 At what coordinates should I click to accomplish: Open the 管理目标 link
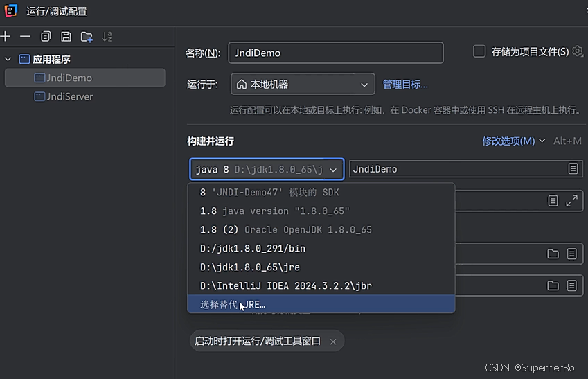tap(405, 85)
